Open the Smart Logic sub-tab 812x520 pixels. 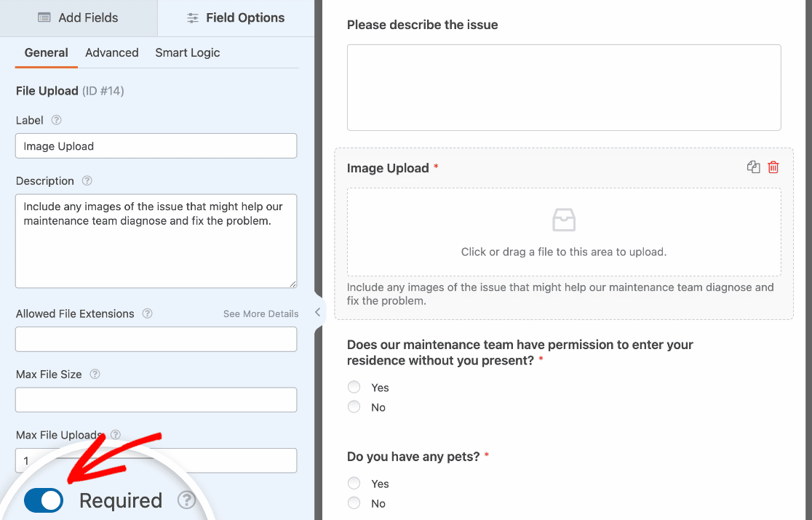coord(188,53)
